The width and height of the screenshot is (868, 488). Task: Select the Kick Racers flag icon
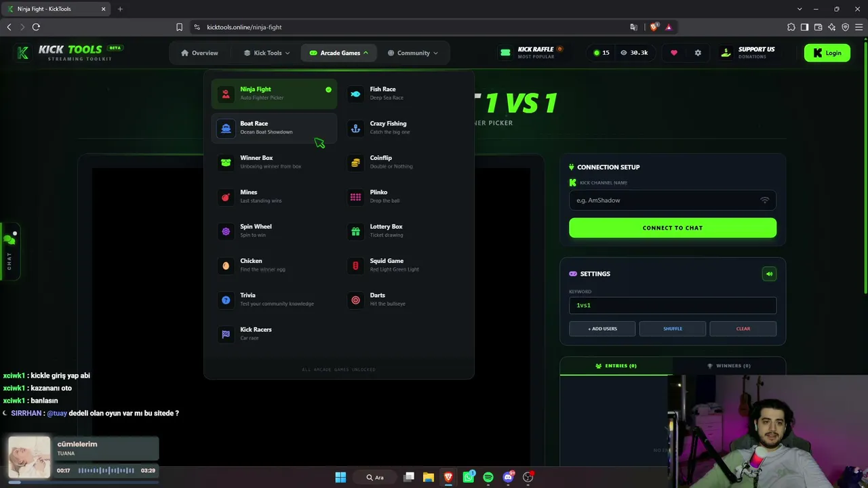(226, 334)
